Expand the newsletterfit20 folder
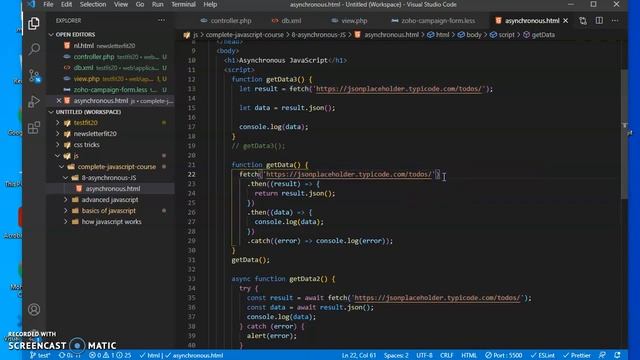This screenshot has width=640, height=360. 95,133
